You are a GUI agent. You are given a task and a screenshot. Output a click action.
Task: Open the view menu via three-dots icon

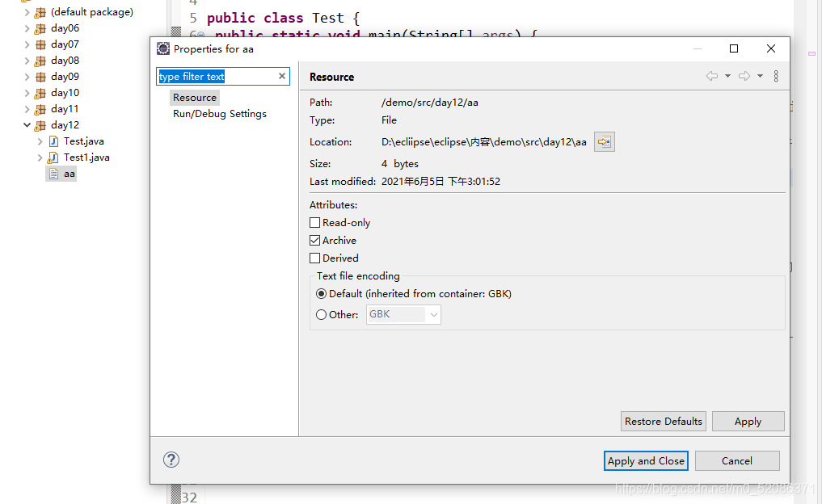pyautogui.click(x=775, y=76)
